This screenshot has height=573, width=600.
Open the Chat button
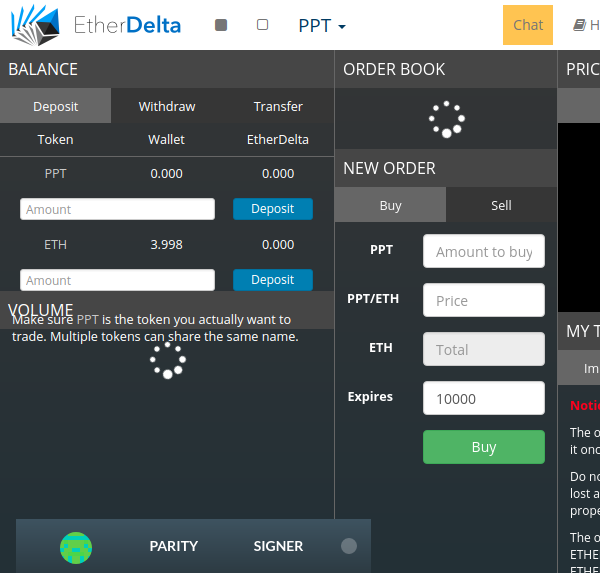528,25
